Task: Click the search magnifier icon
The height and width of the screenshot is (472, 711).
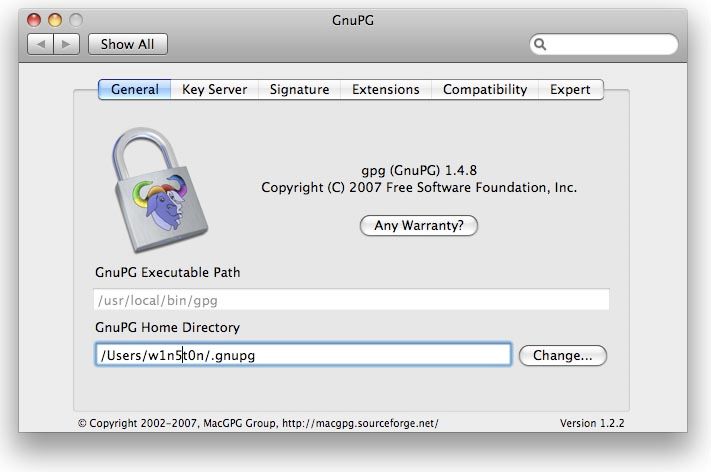Action: [541, 45]
